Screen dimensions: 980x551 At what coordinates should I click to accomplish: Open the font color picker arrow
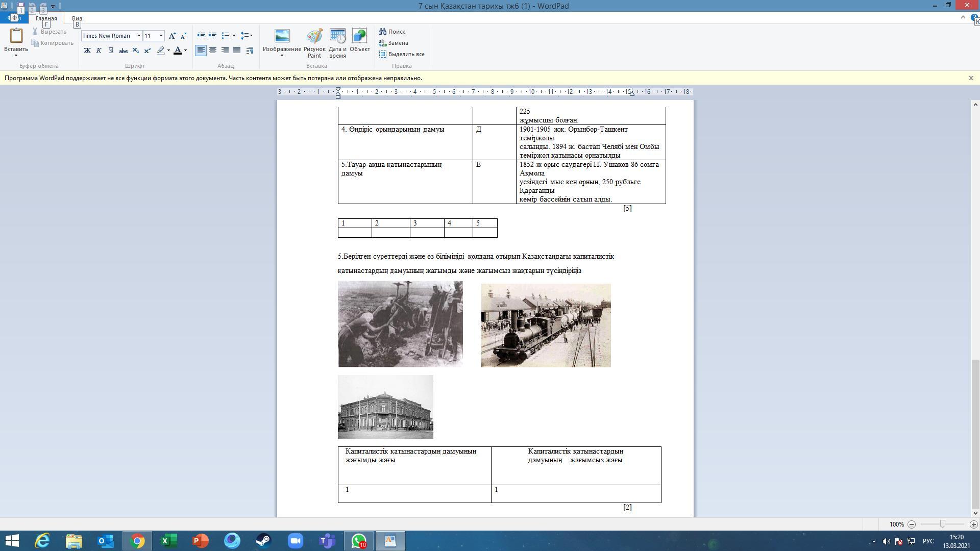(x=185, y=51)
